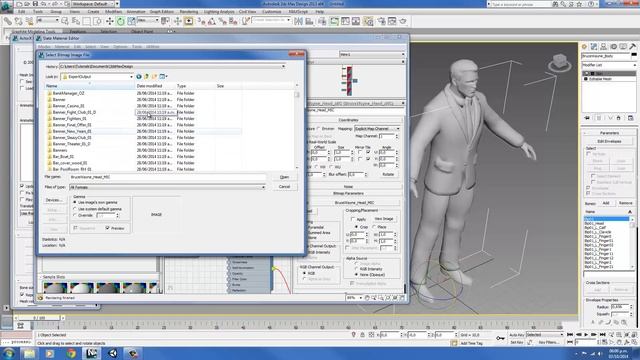The width and height of the screenshot is (640, 360).
Task: Select Place radio in Cropping/Placement
Action: pyautogui.click(x=374, y=227)
